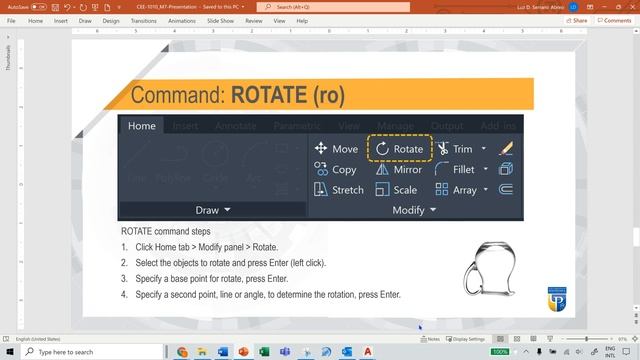Click the Move icon in slide picture

321,148
